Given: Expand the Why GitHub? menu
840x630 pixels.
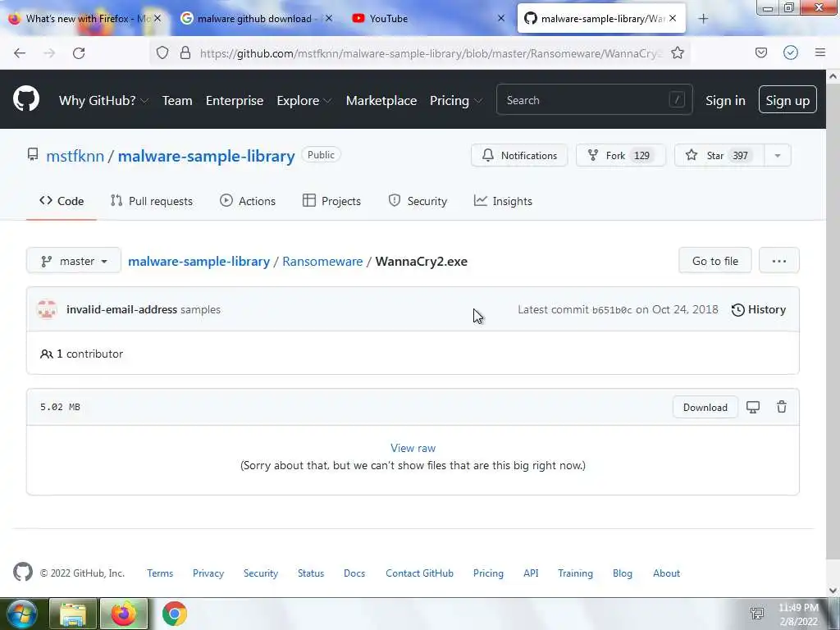Looking at the screenshot, I should tap(103, 100).
